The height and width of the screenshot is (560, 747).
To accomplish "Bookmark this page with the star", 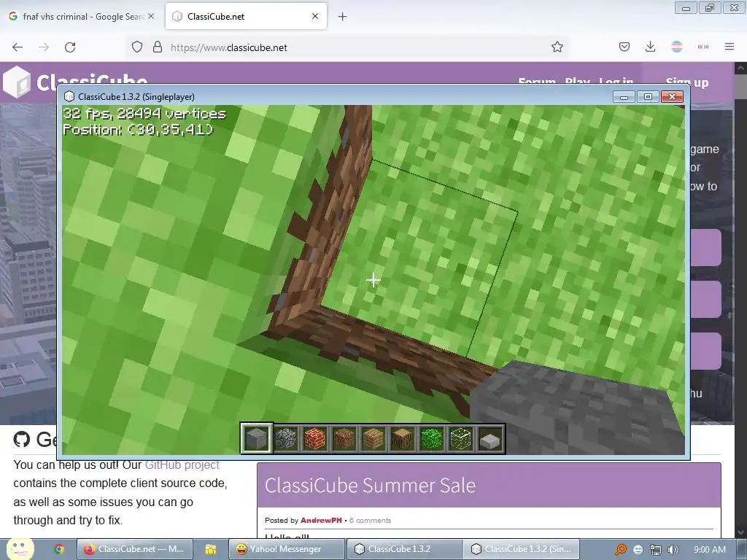I will 557,47.
